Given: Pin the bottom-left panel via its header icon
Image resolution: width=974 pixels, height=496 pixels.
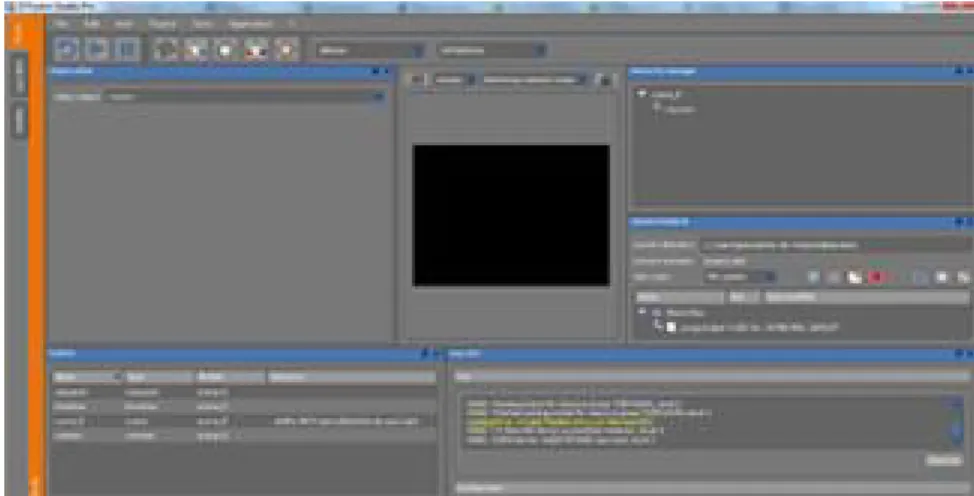Looking at the screenshot, I should pyautogui.click(x=424, y=354).
